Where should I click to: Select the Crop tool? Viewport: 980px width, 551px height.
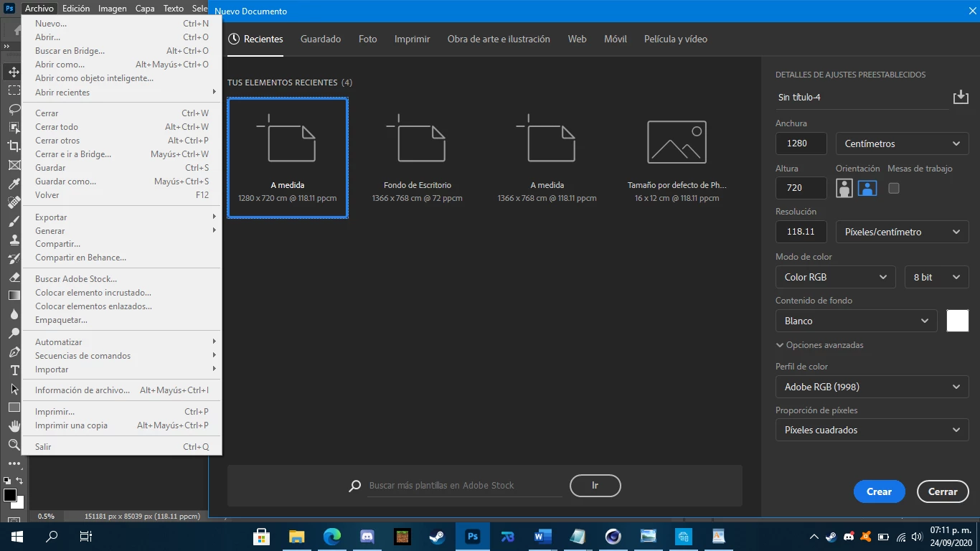[14, 146]
